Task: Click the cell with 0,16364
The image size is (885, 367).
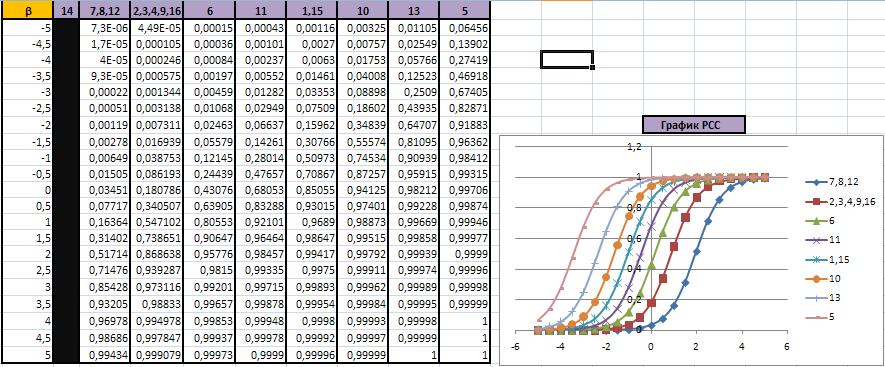Action: tap(105, 223)
